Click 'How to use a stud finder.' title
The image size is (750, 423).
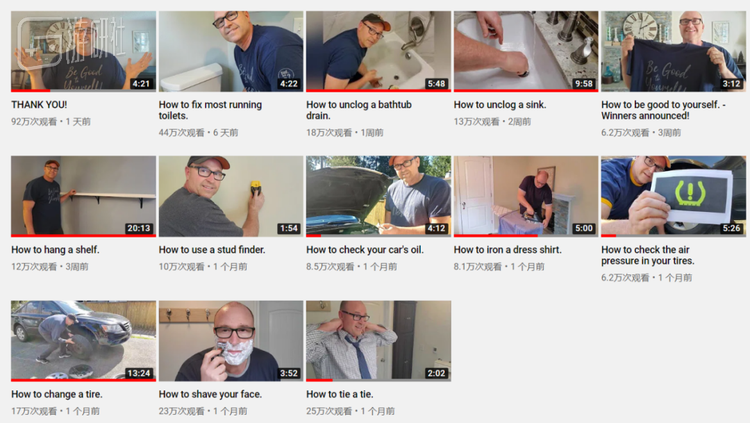[x=212, y=250]
